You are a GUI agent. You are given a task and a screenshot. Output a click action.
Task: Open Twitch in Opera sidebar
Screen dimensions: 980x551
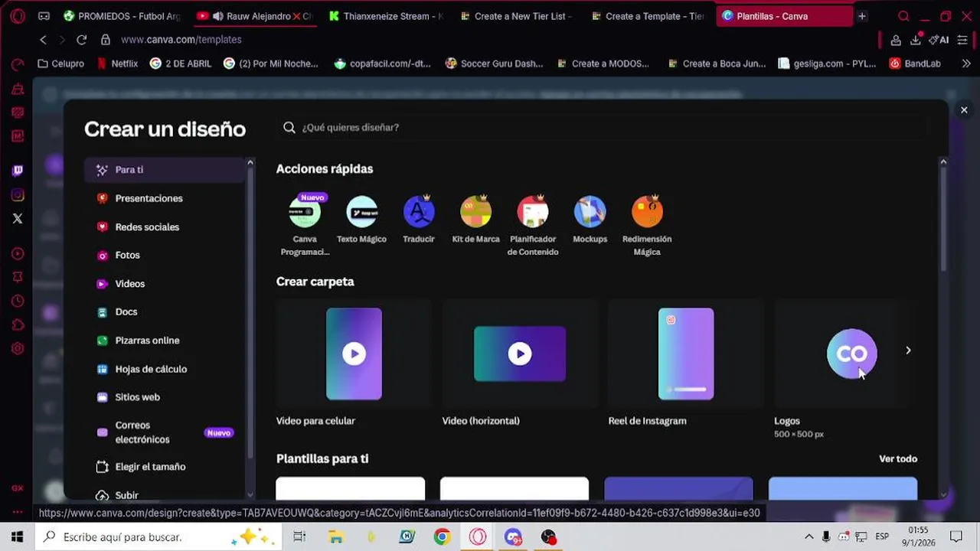pos(17,171)
